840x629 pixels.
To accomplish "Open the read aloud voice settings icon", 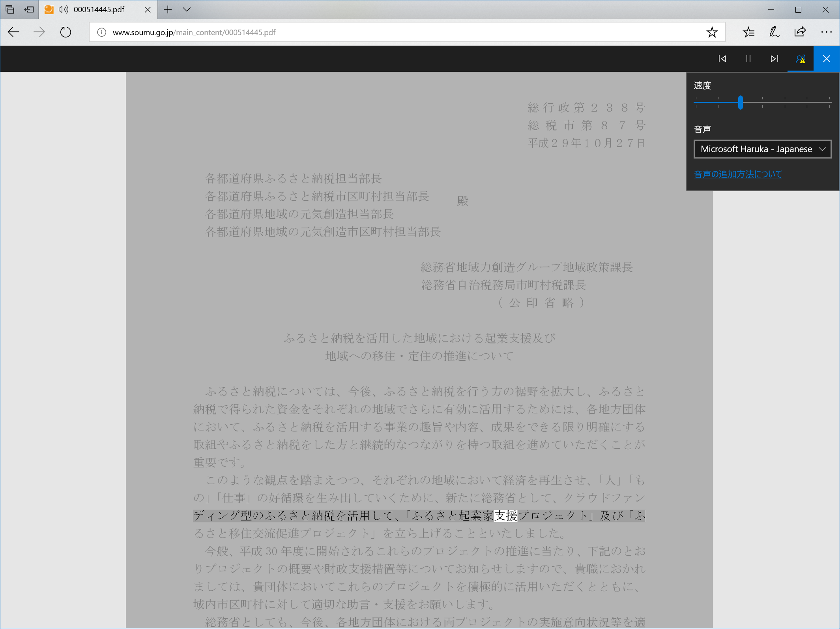I will coord(800,58).
